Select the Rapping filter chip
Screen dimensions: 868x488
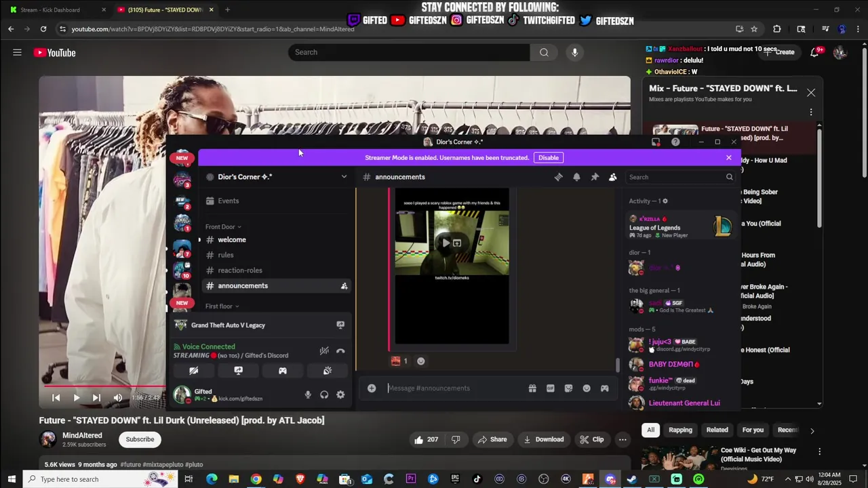pos(680,430)
